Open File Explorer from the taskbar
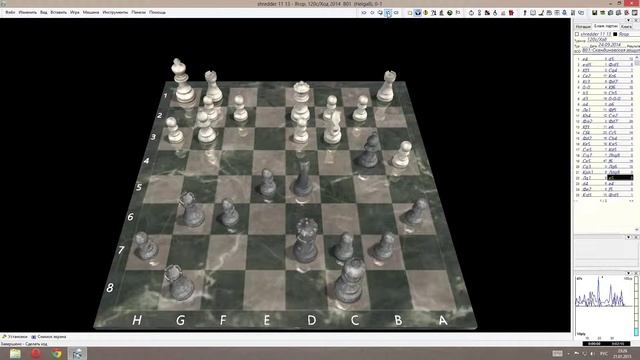This screenshot has height=360, width=640. pyautogui.click(x=15, y=353)
